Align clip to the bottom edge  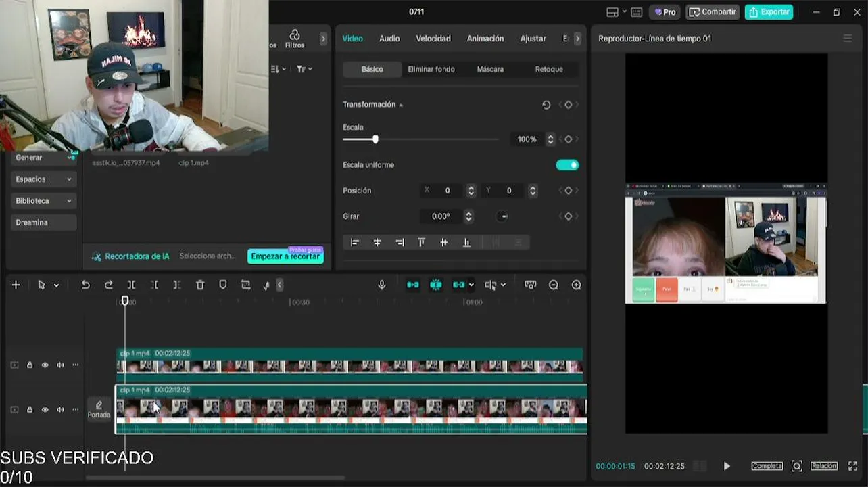point(466,242)
